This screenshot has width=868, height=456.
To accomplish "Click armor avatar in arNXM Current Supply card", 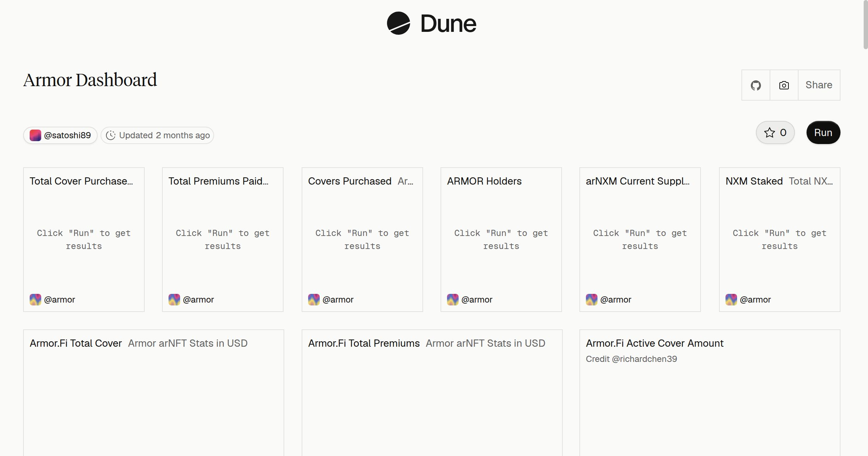I will (x=591, y=299).
